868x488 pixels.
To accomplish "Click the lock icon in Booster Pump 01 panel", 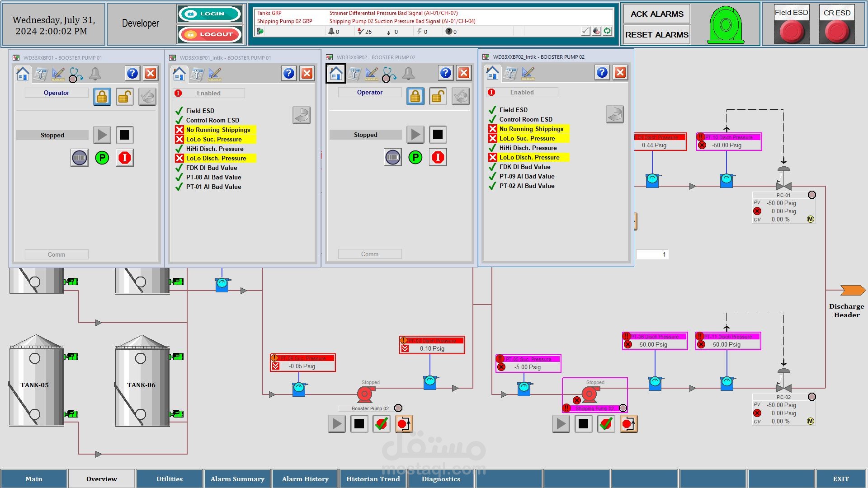I will (102, 97).
